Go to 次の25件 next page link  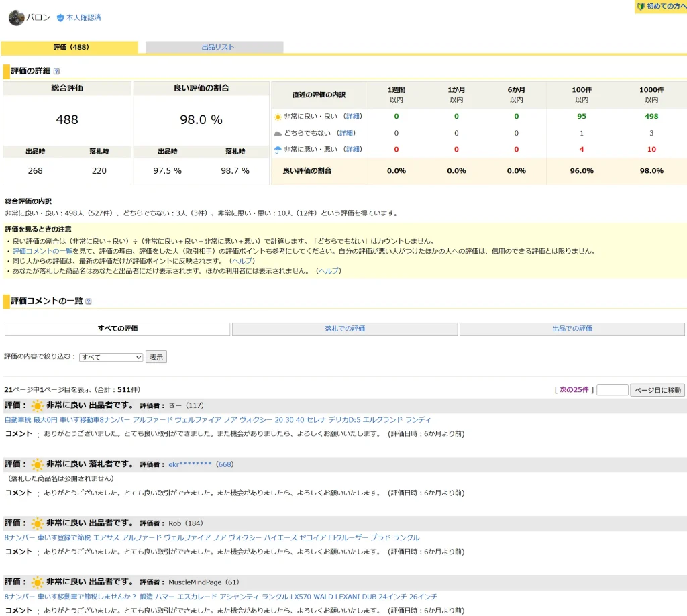point(574,390)
